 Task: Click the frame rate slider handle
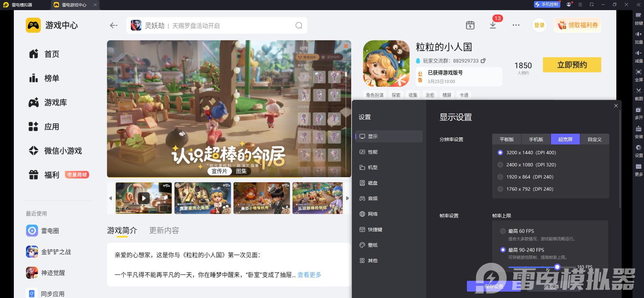[x=557, y=267]
